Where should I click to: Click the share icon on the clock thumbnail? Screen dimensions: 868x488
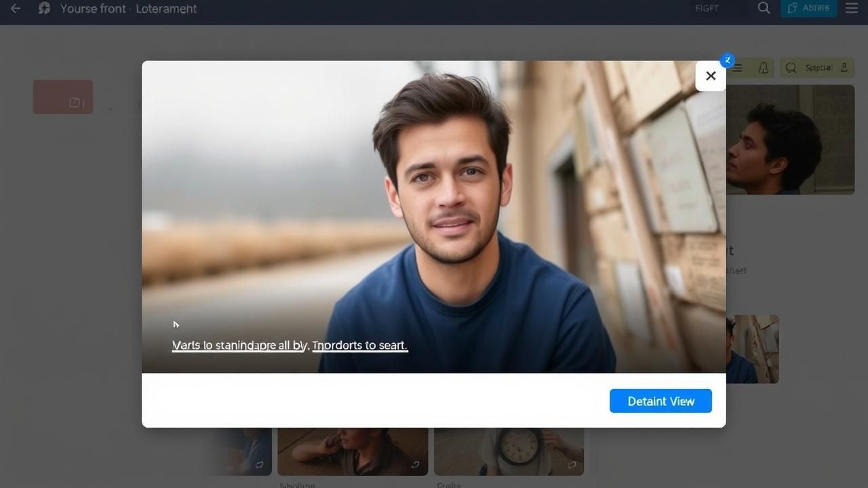(572, 465)
